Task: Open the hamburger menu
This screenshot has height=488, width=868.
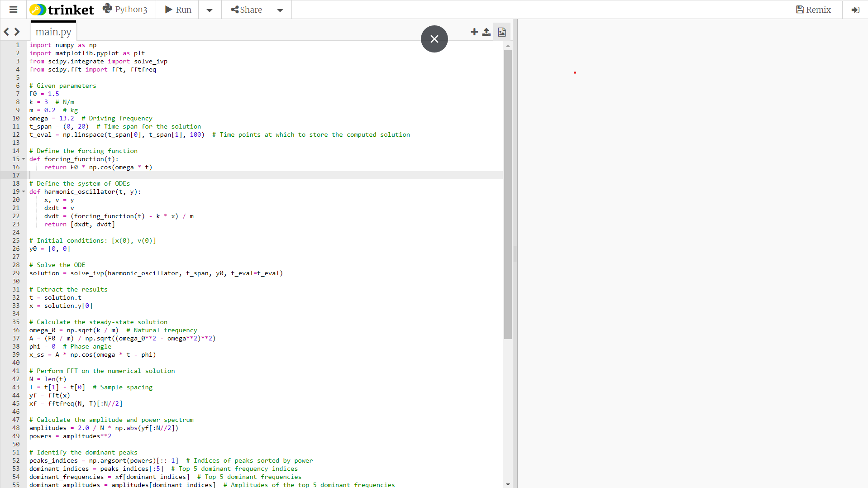Action: coord(14,10)
